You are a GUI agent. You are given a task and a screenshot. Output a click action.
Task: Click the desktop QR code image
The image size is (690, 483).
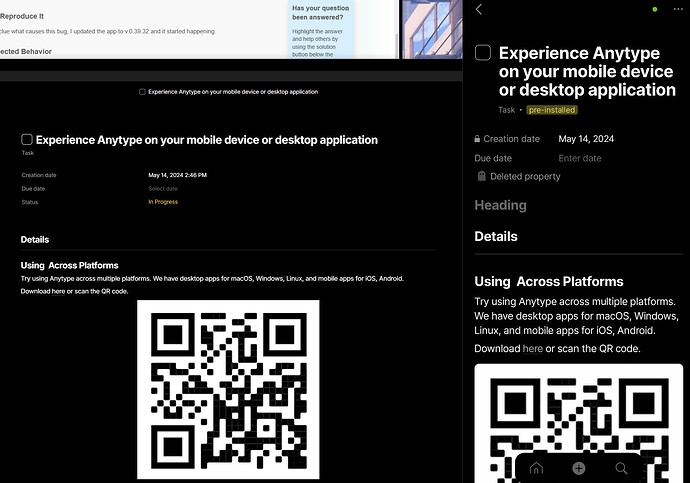pos(228,389)
